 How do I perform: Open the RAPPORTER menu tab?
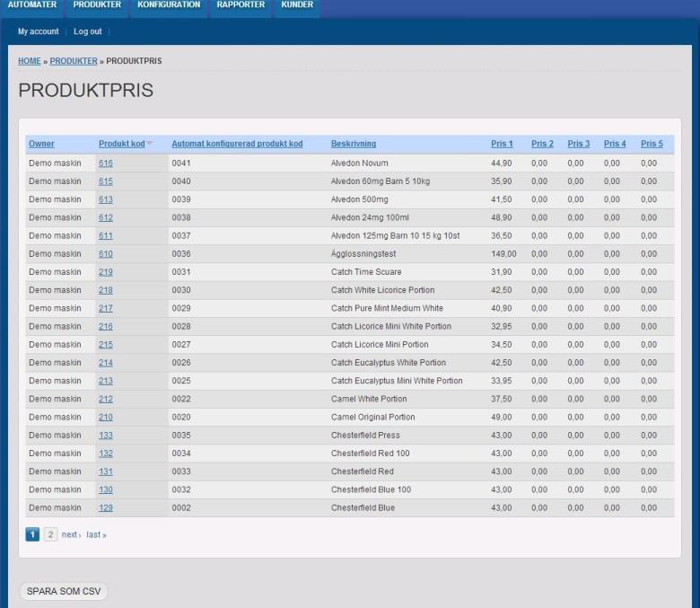click(x=241, y=4)
